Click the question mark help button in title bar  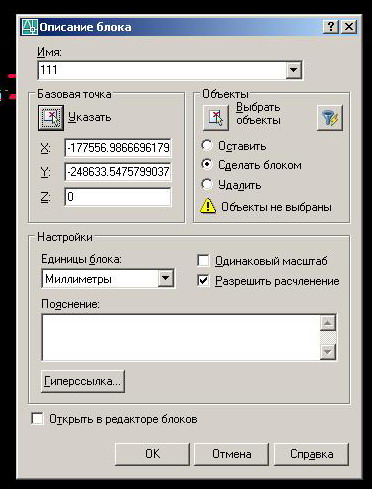coord(331,26)
